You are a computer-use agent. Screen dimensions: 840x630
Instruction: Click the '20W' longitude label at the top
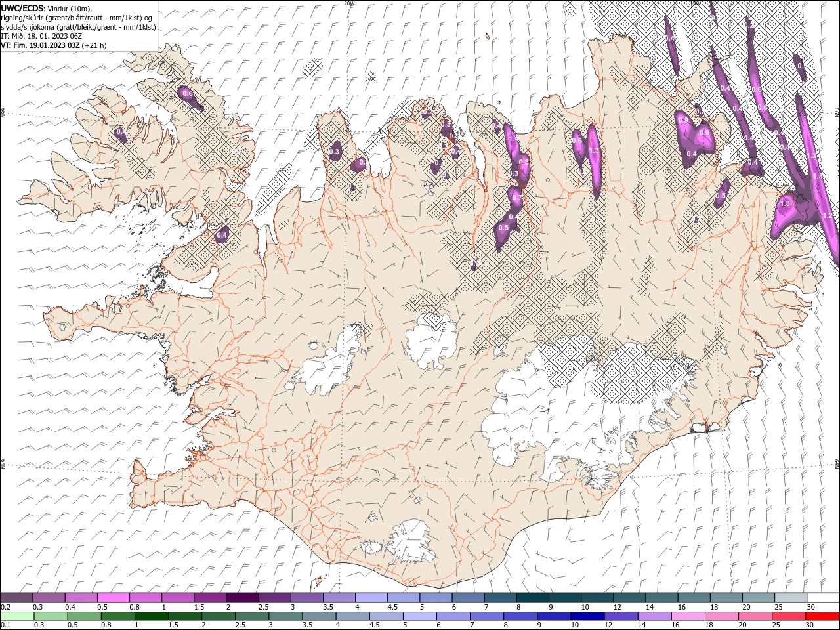(x=349, y=3)
